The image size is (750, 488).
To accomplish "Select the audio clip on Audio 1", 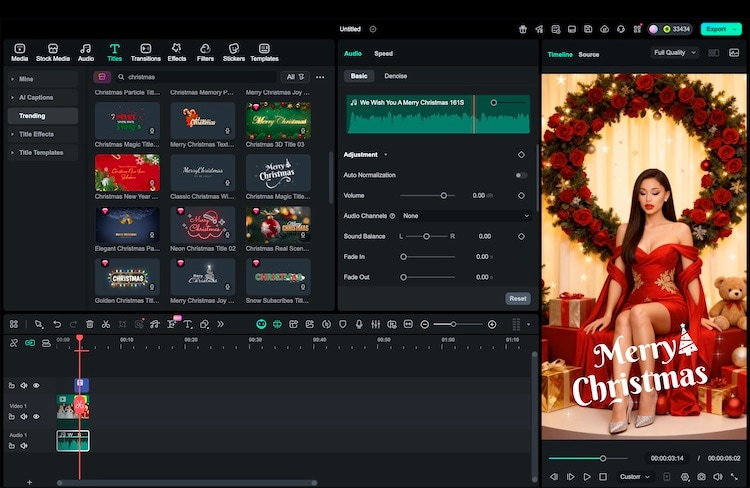I will [73, 441].
